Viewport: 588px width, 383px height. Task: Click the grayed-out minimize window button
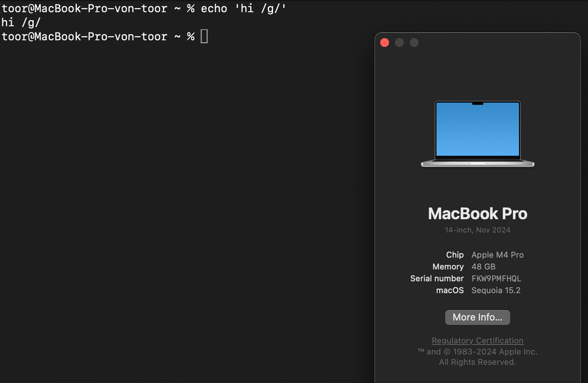click(x=399, y=43)
